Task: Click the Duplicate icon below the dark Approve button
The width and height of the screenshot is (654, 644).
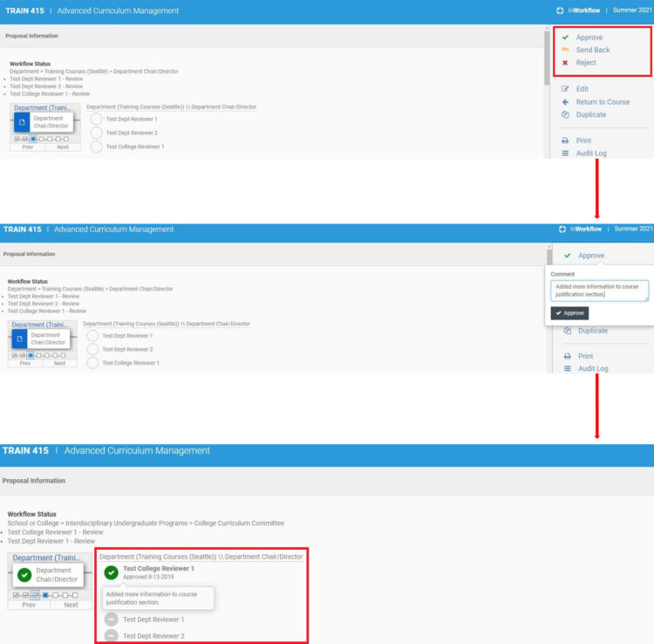Action: [x=568, y=331]
